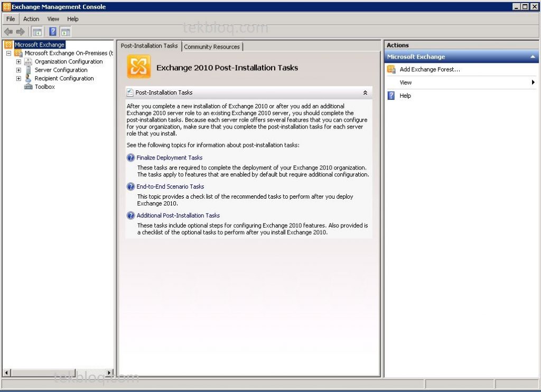Click the 'See the following topics' text line
This screenshot has height=392, width=541.
213,145
